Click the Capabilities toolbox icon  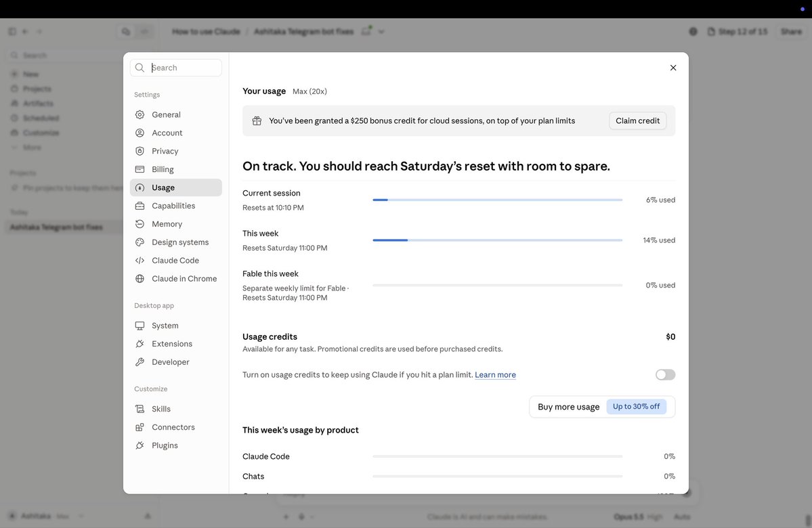(x=140, y=206)
